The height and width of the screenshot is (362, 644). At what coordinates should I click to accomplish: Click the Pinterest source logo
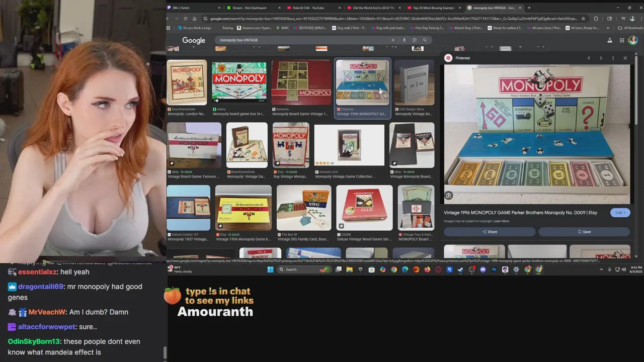(448, 58)
